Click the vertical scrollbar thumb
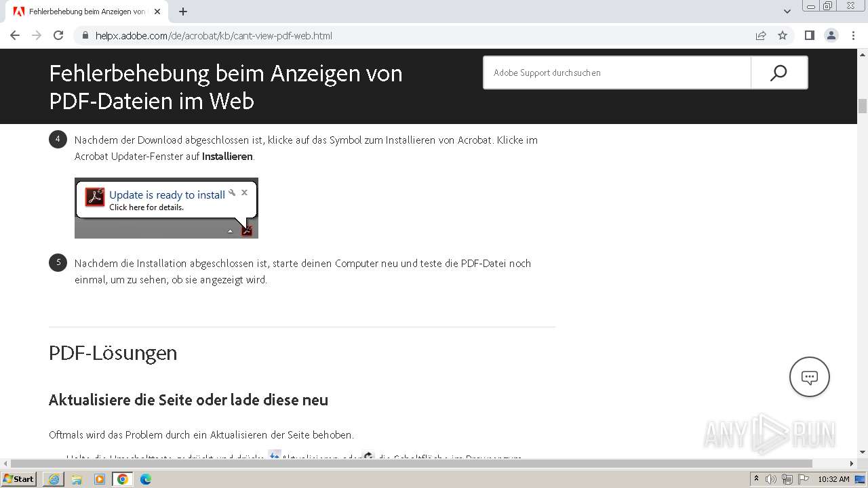 863,106
